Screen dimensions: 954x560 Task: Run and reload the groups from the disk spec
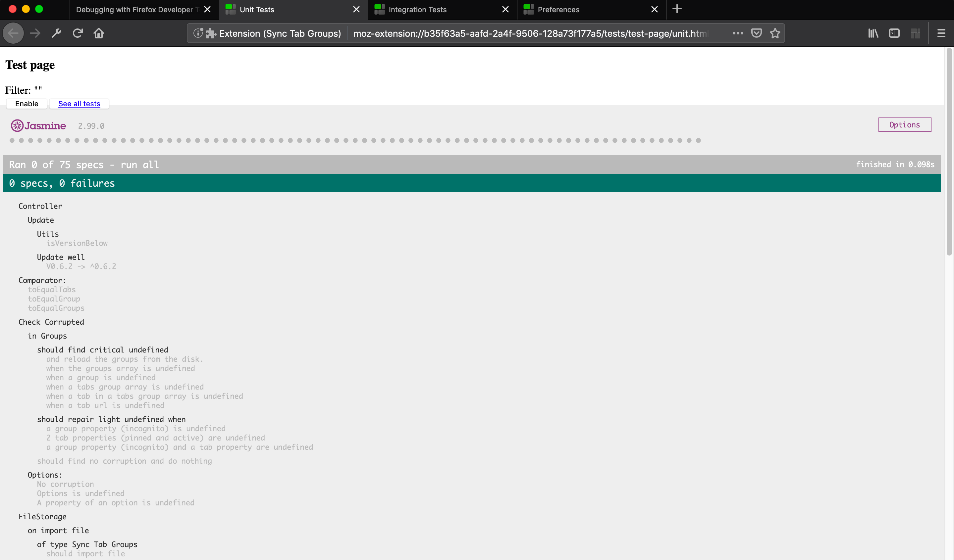point(125,359)
